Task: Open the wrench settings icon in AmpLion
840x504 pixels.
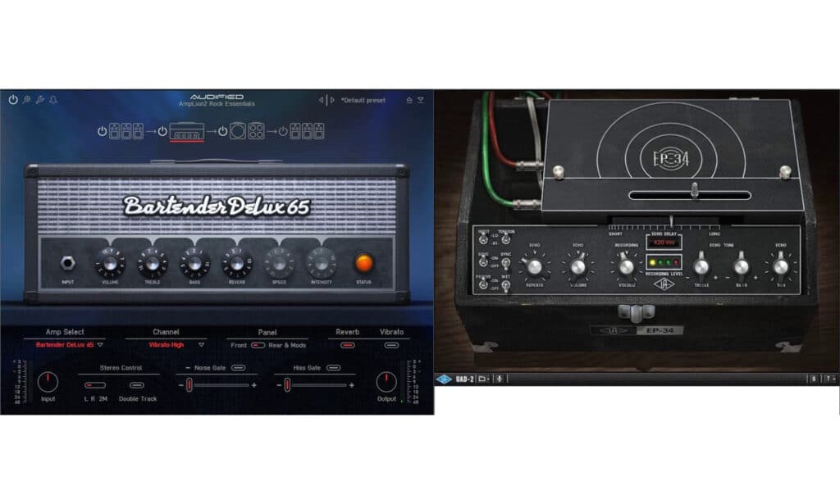Action: [39, 99]
